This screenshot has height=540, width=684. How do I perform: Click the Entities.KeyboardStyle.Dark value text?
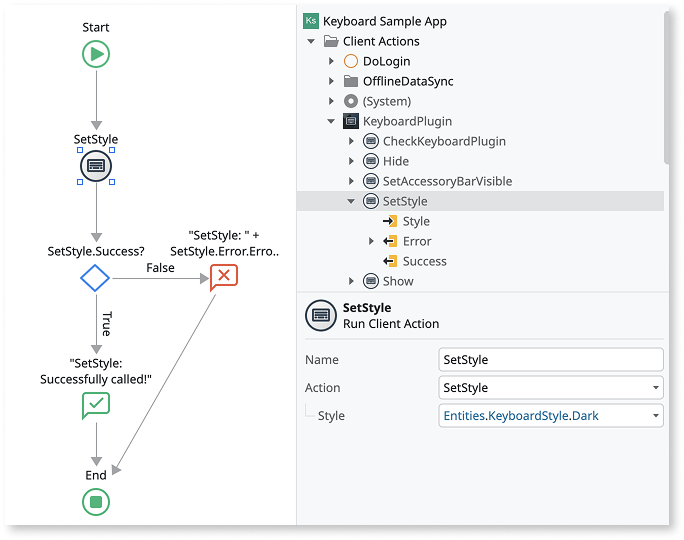tap(521, 416)
